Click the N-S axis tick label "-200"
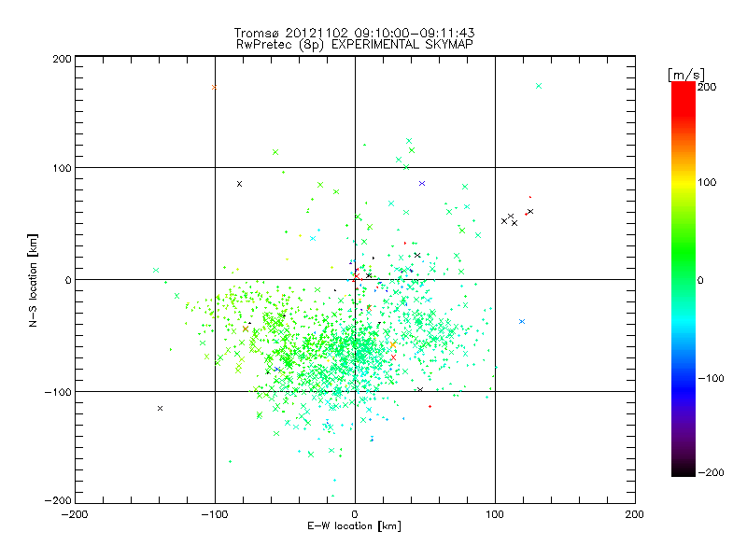Screen dimensions: 747x560 pyautogui.click(x=58, y=500)
